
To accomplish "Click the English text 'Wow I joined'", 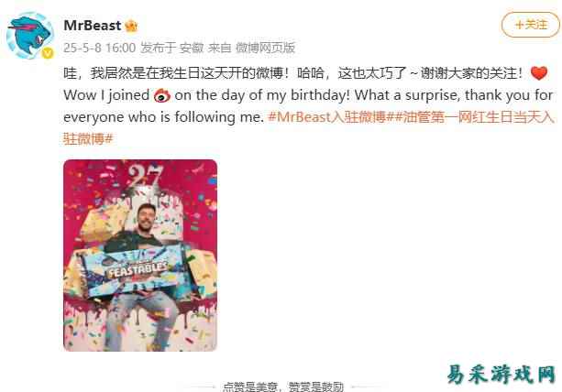I will pyautogui.click(x=106, y=95).
